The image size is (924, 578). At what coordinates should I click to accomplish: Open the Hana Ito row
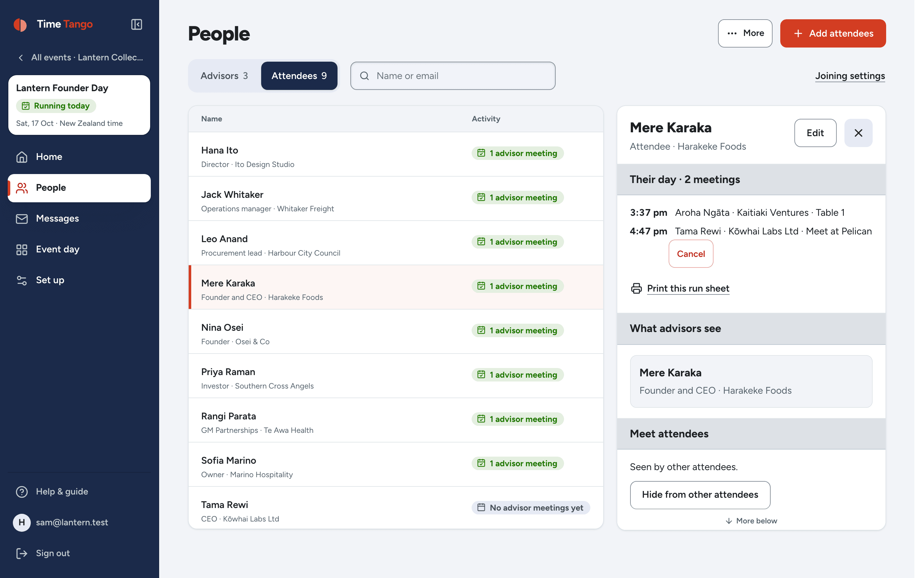pos(396,154)
